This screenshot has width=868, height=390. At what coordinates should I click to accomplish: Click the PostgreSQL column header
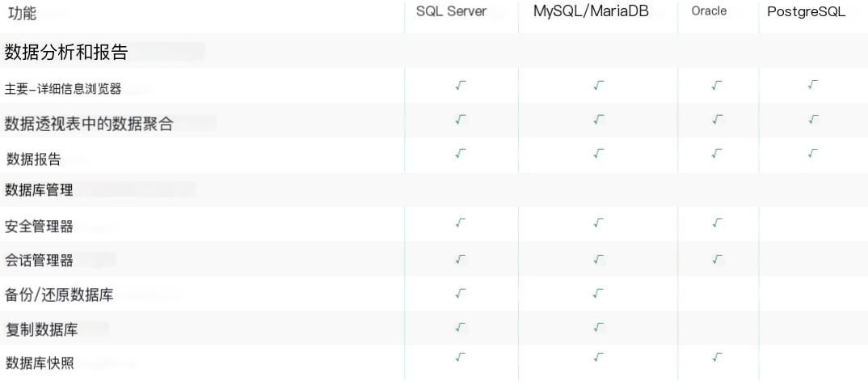(806, 12)
